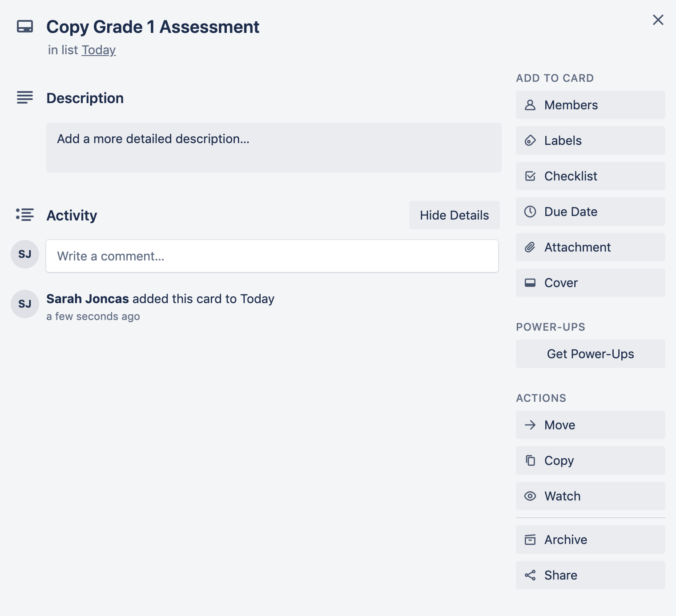Click Sarah Joncas name in activity
Viewport: 676px width, 616px height.
click(88, 299)
